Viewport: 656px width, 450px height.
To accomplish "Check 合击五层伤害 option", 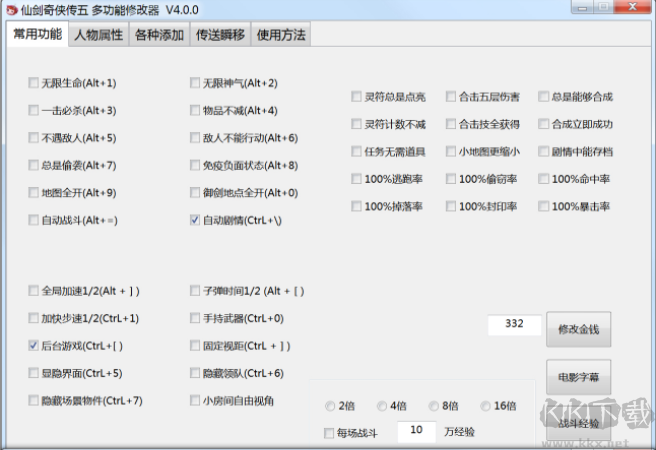I will point(451,97).
